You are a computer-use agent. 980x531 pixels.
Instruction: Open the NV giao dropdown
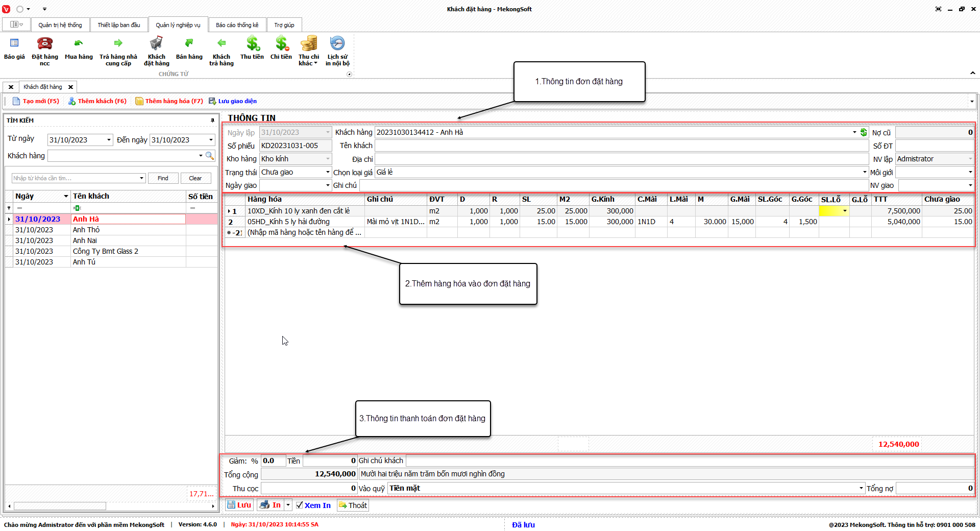tap(970, 185)
